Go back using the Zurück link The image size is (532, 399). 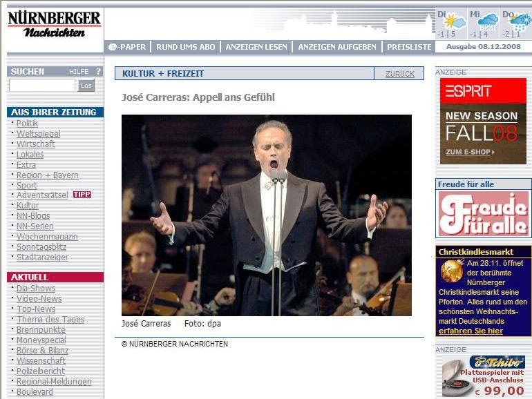tap(399, 74)
